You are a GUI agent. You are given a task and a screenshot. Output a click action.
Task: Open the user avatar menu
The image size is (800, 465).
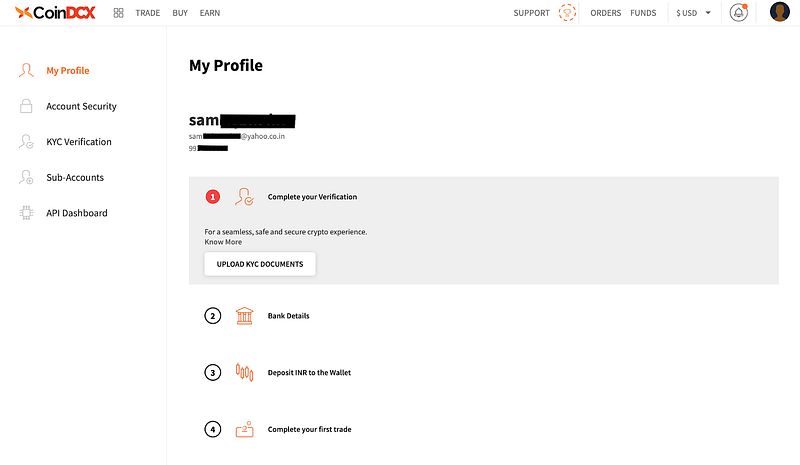coord(780,13)
